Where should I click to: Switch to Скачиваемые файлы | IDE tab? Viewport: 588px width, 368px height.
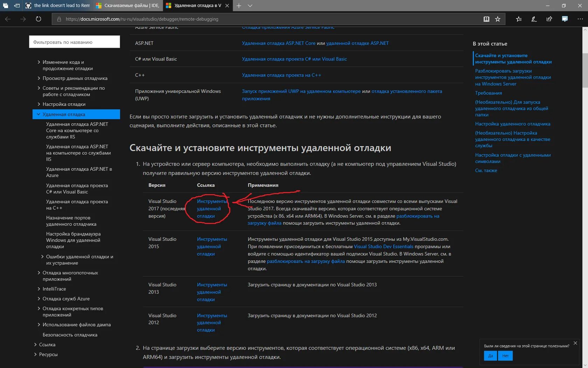point(128,6)
